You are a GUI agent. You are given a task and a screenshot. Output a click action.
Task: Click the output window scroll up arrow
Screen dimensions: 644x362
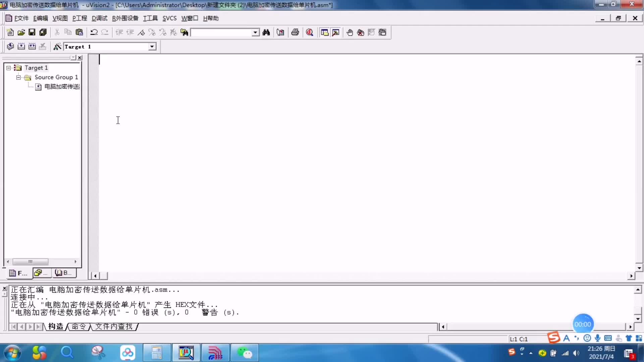click(638, 290)
